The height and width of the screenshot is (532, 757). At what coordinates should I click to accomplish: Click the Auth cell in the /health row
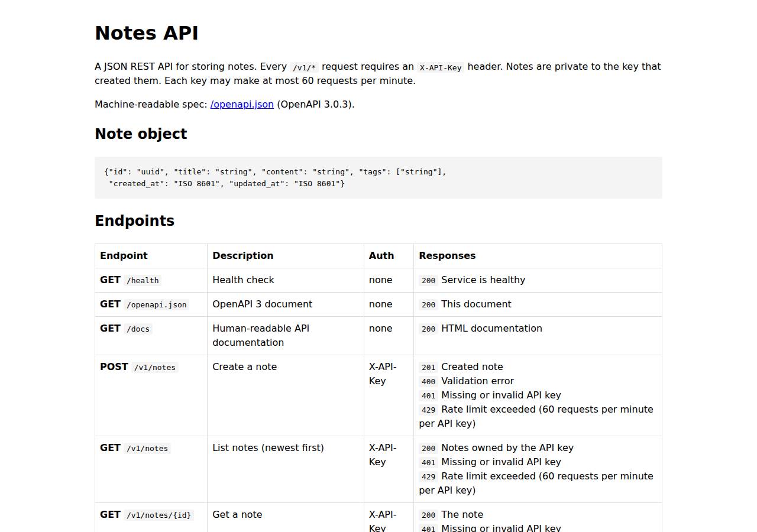pos(389,280)
